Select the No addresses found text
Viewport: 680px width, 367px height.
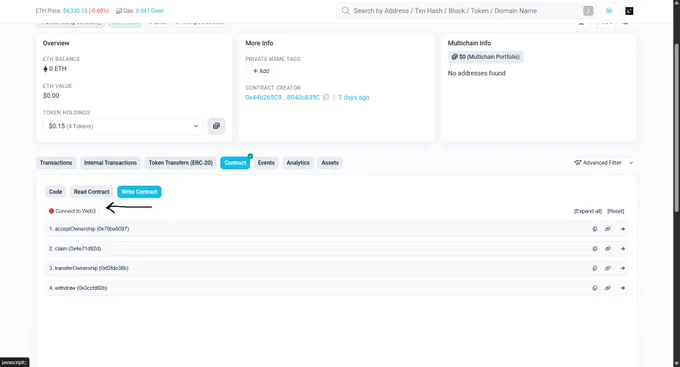pos(477,73)
